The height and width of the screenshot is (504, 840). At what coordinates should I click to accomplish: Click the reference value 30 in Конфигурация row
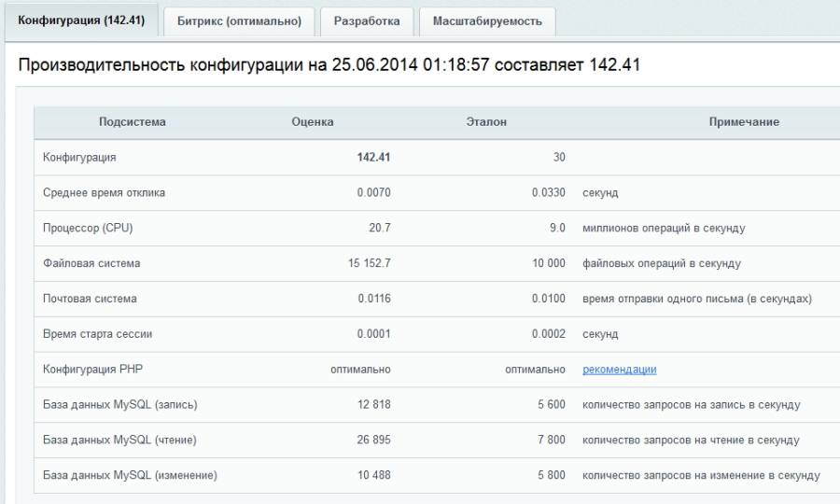point(559,158)
